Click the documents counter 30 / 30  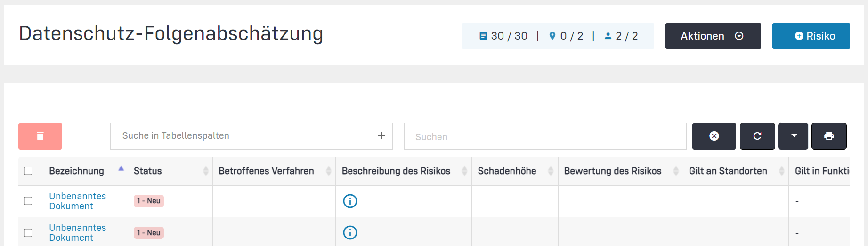(x=503, y=36)
